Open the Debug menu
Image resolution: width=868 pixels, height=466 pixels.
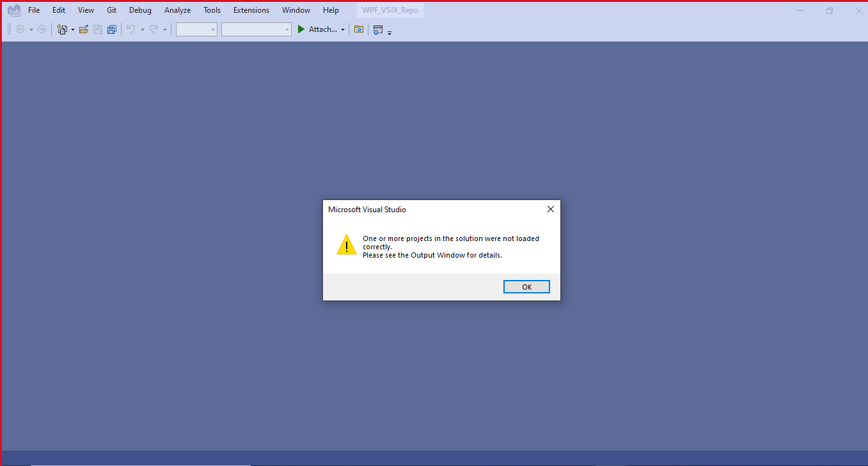click(x=140, y=10)
